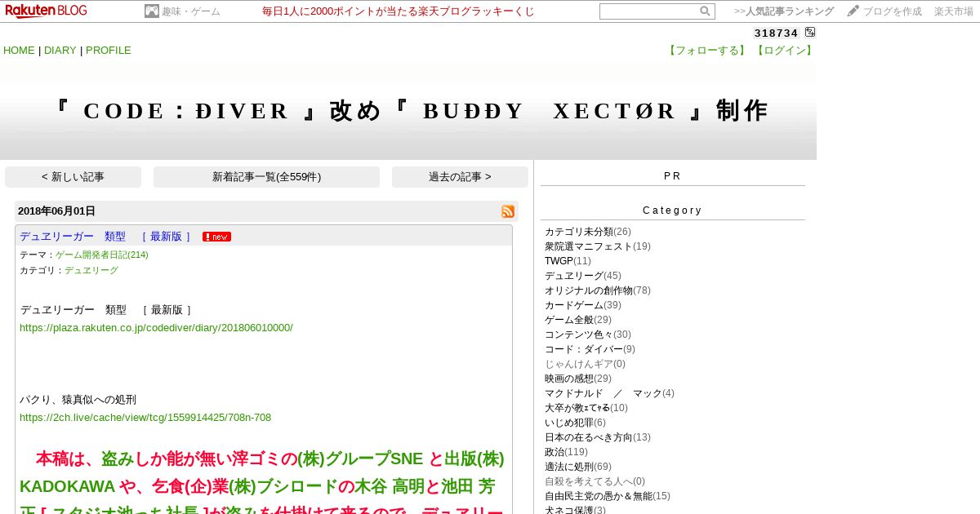Go to 新しい記事 button

pos(73,177)
